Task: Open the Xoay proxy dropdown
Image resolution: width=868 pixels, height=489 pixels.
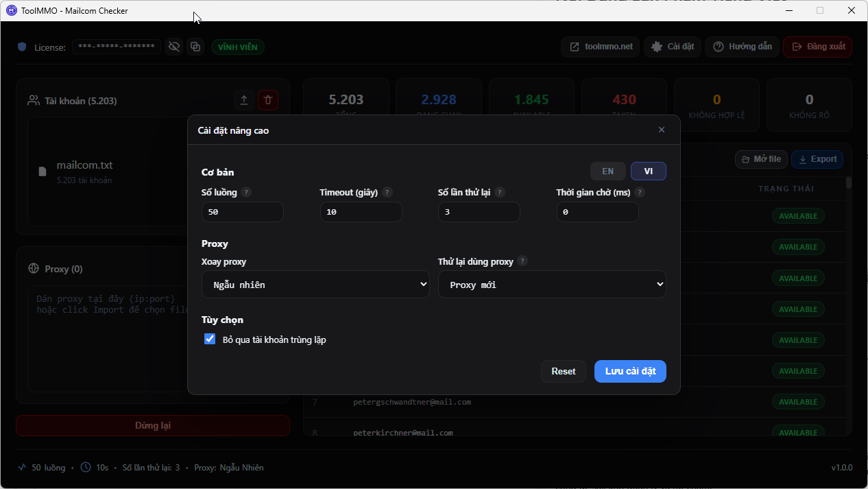Action: (x=315, y=284)
